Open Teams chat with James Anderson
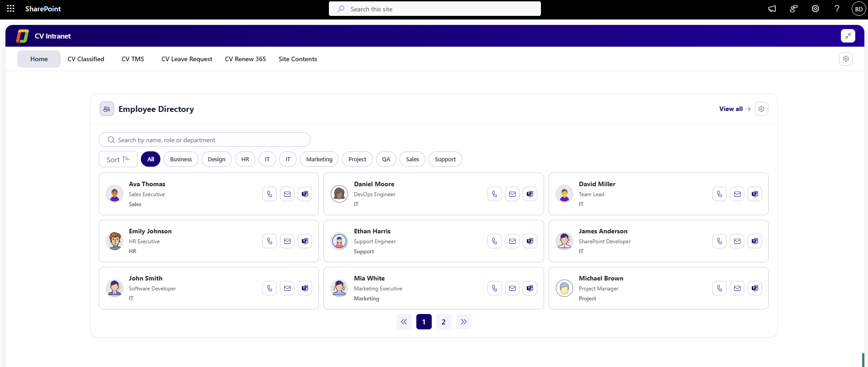This screenshot has width=868, height=367. pyautogui.click(x=755, y=241)
